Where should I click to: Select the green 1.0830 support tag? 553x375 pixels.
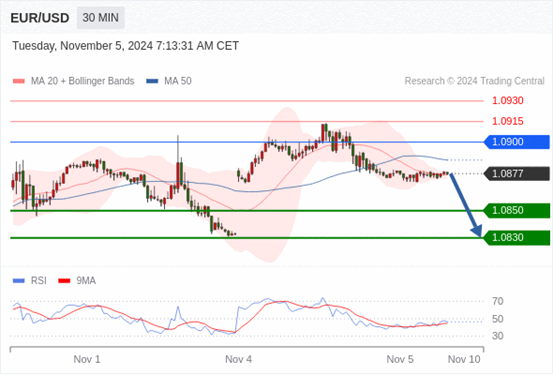point(517,238)
